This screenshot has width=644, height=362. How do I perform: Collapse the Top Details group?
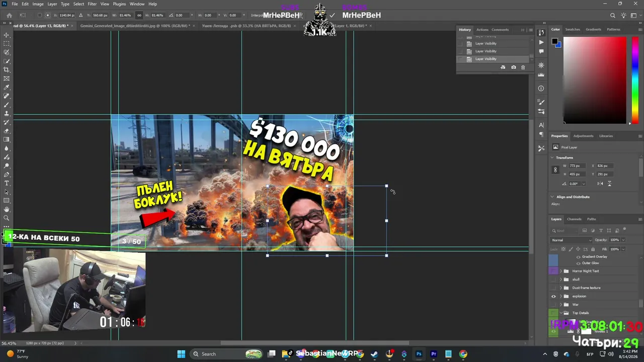tap(561, 313)
